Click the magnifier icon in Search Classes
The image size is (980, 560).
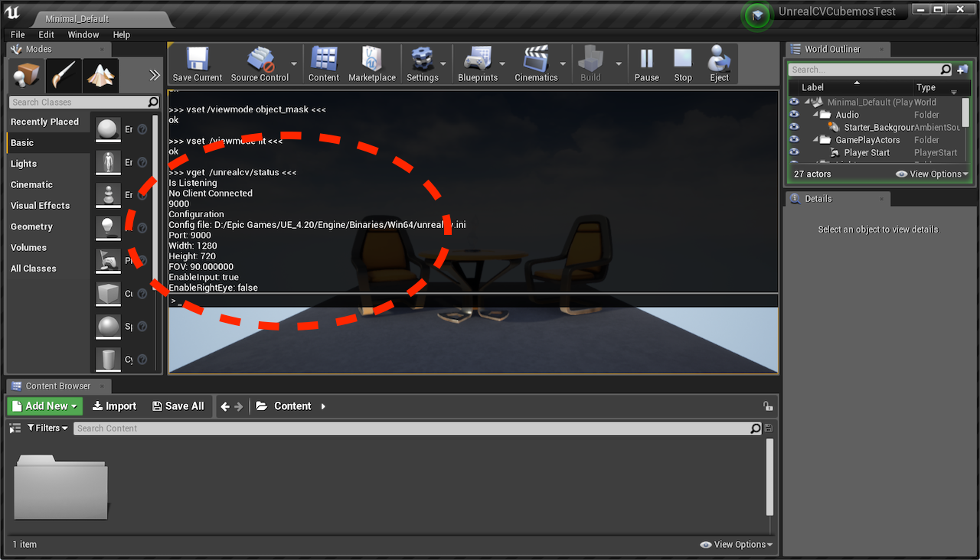click(153, 102)
